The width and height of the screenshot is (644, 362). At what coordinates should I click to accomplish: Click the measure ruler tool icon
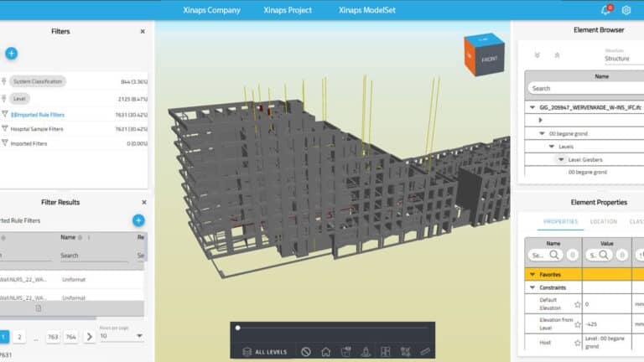click(x=425, y=352)
